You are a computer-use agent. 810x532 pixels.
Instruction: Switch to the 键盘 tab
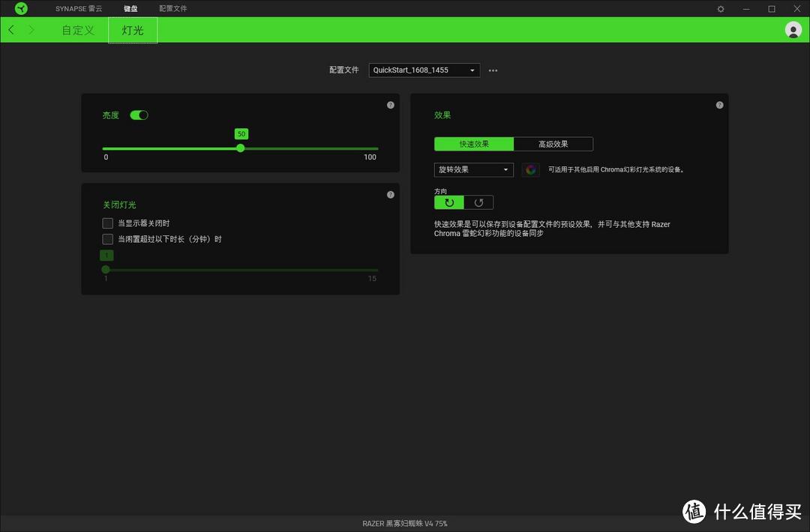130,9
